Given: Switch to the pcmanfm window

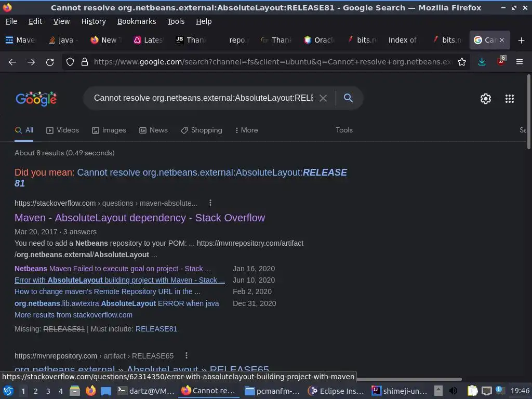Looking at the screenshot, I should click(272, 391).
